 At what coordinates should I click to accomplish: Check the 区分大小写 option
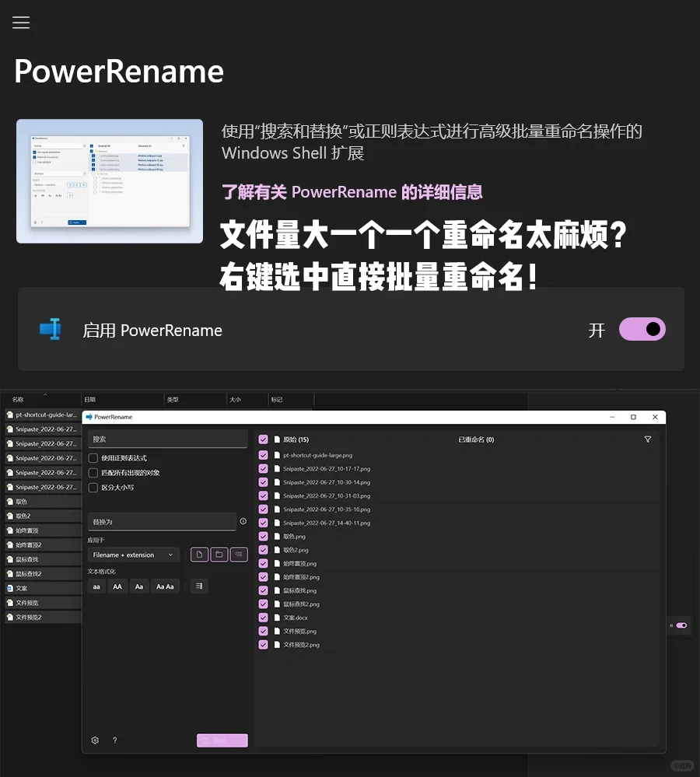click(x=93, y=488)
